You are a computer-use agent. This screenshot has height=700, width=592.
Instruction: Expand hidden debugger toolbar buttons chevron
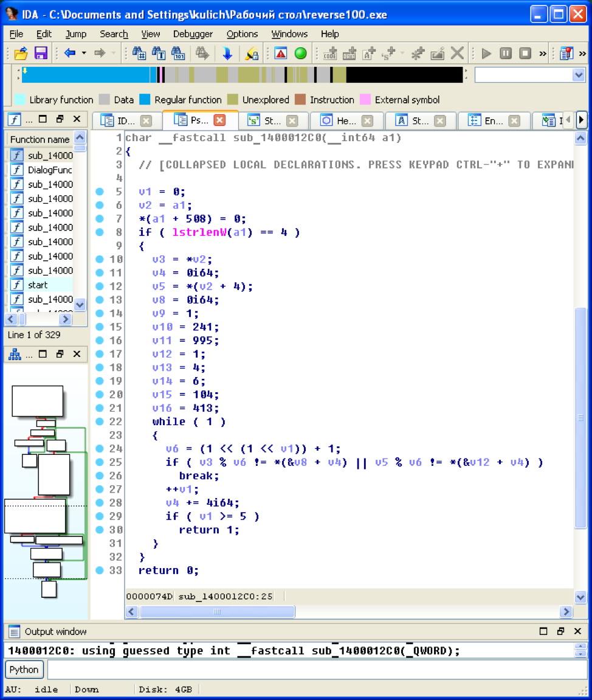(543, 54)
